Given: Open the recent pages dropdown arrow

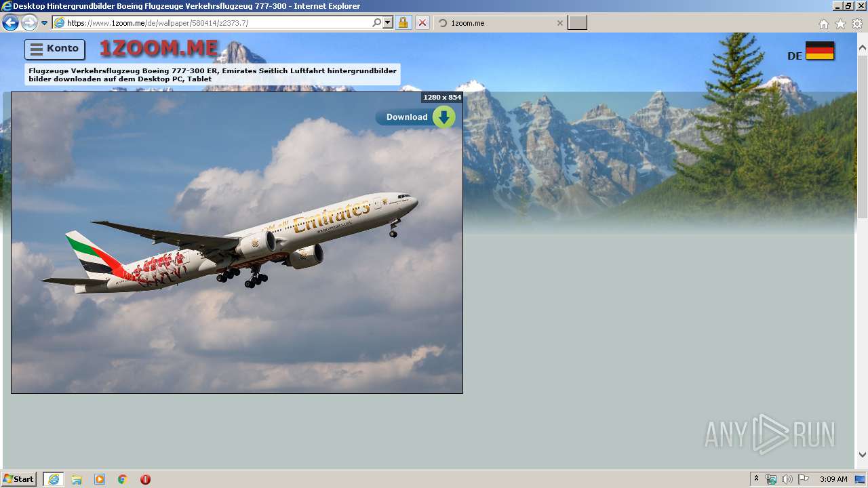Looking at the screenshot, I should (x=44, y=23).
